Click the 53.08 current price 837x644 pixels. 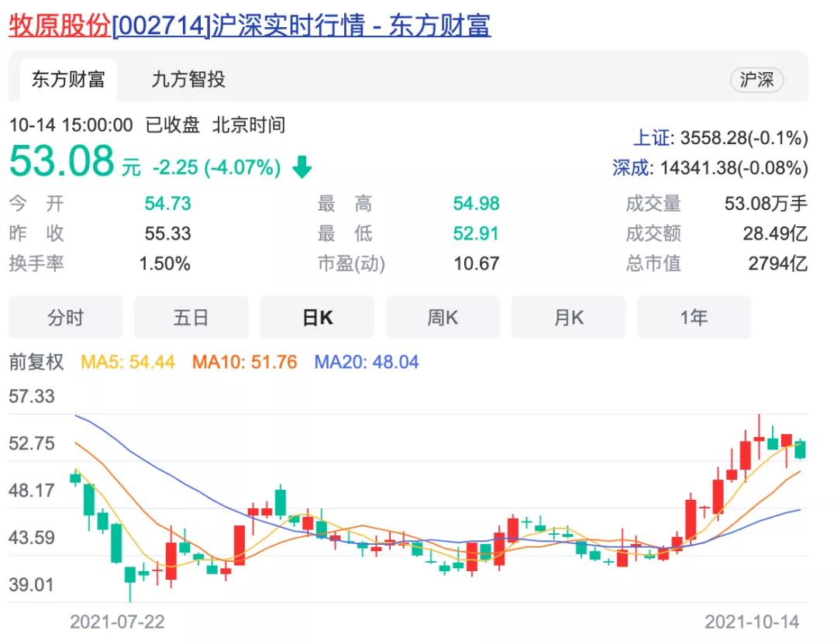pyautogui.click(x=62, y=163)
